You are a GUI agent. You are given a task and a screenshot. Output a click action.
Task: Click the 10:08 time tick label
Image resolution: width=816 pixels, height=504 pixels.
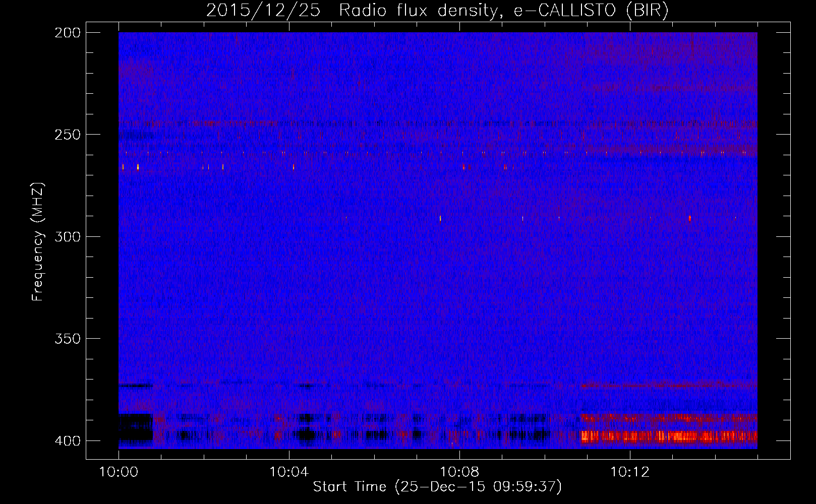pyautogui.click(x=459, y=472)
